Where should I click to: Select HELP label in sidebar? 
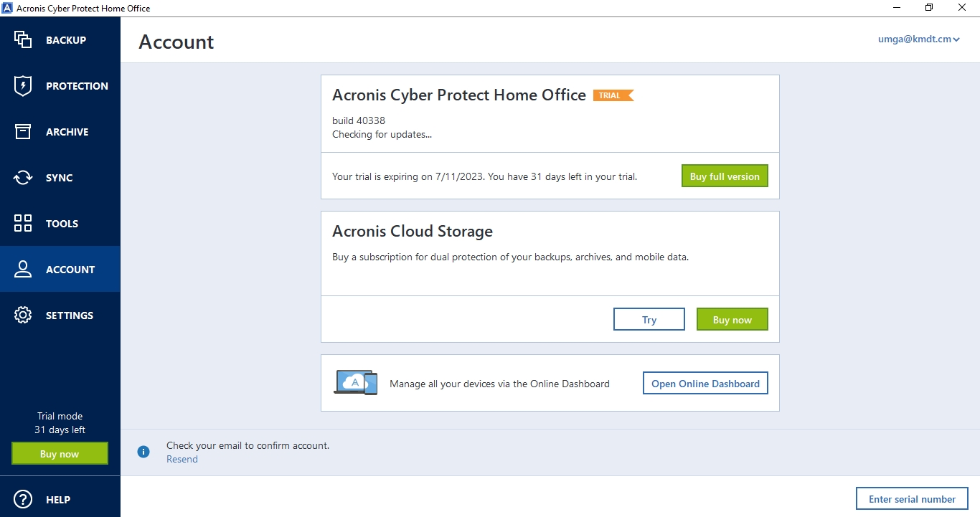pos(58,500)
